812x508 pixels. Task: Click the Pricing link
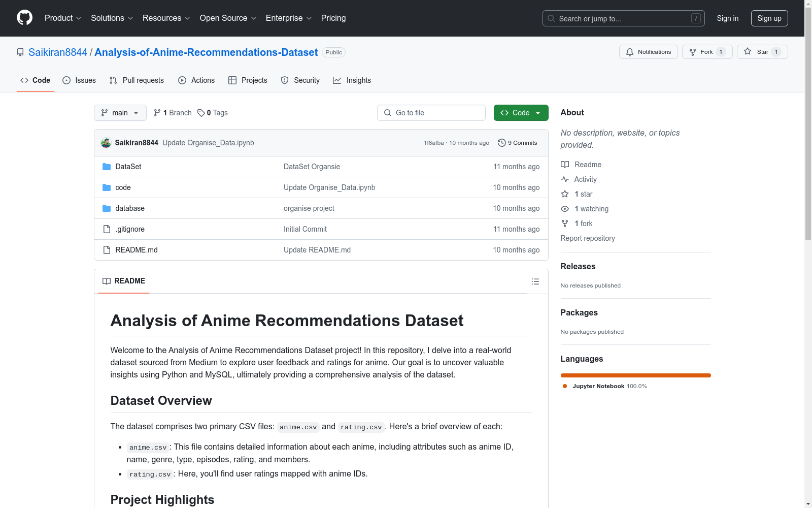(333, 18)
